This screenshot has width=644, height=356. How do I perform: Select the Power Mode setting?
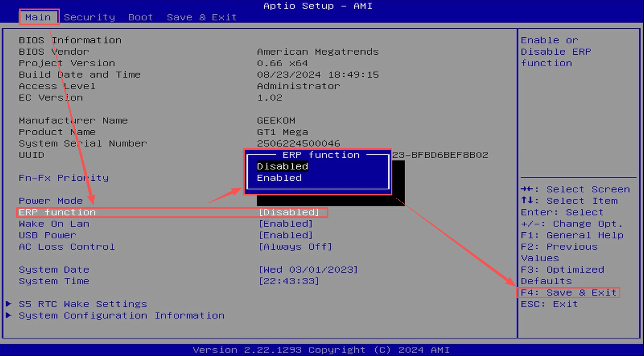pos(51,201)
